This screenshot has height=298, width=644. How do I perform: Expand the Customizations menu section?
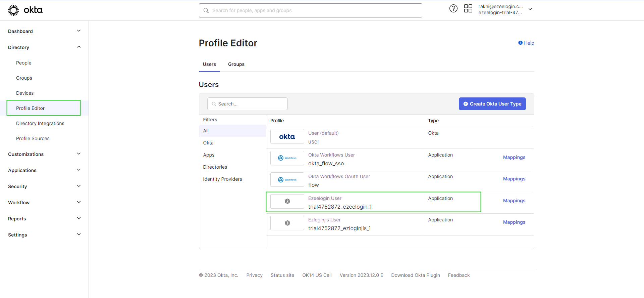point(79,154)
